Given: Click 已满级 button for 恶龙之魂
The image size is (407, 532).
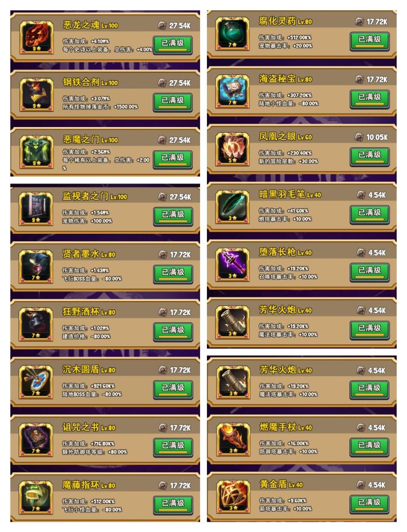Looking at the screenshot, I should pos(173,45).
